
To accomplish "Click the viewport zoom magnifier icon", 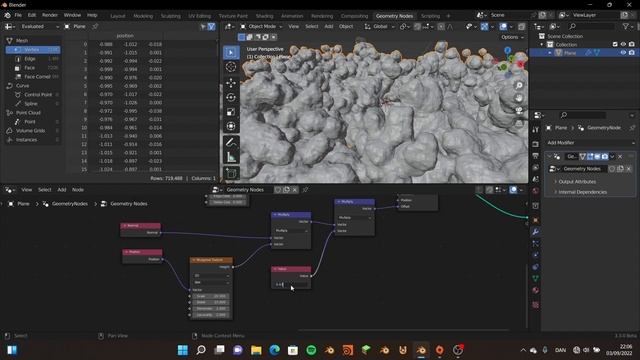I will (519, 85).
